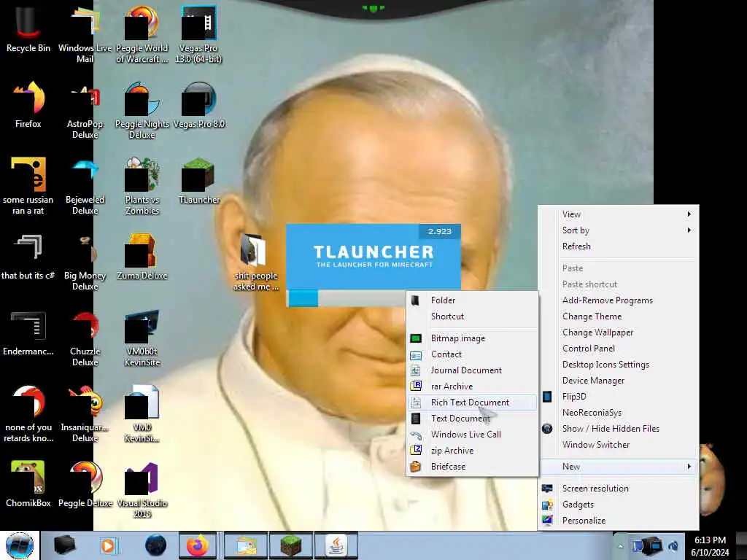Select the ChomikBox desktop icon
The height and width of the screenshot is (560, 747).
[x=28, y=484]
